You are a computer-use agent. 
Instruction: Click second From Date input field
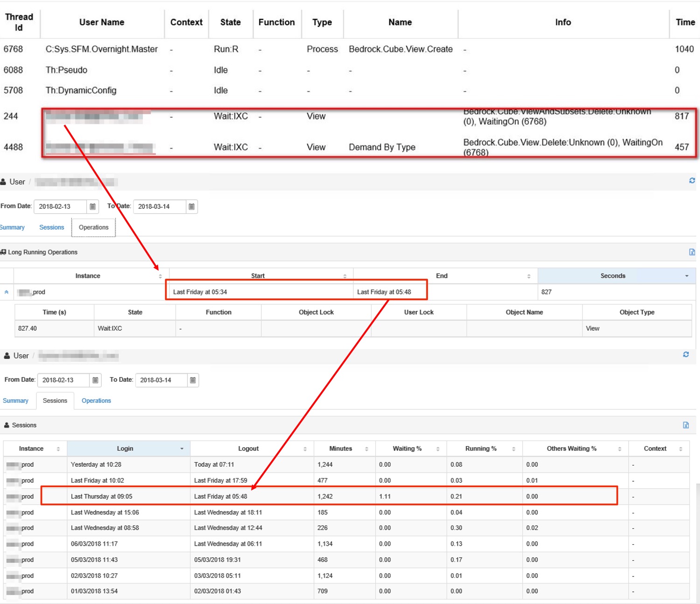63,380
